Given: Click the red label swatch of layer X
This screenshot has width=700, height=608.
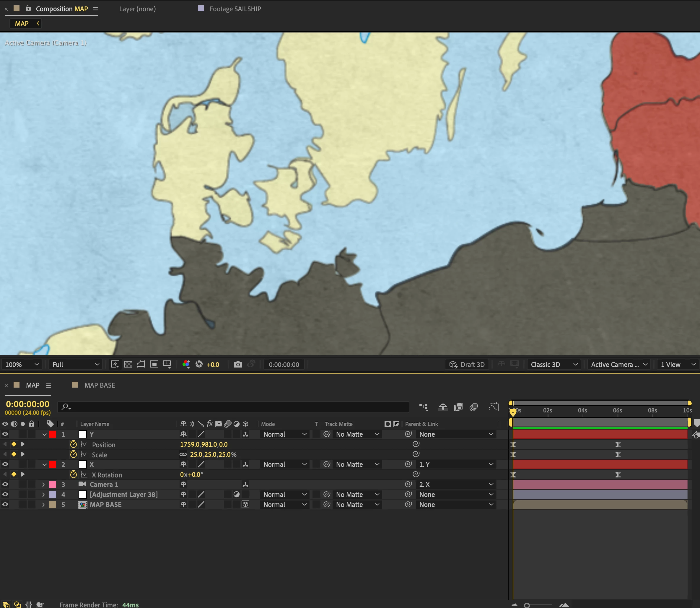Looking at the screenshot, I should tap(53, 464).
